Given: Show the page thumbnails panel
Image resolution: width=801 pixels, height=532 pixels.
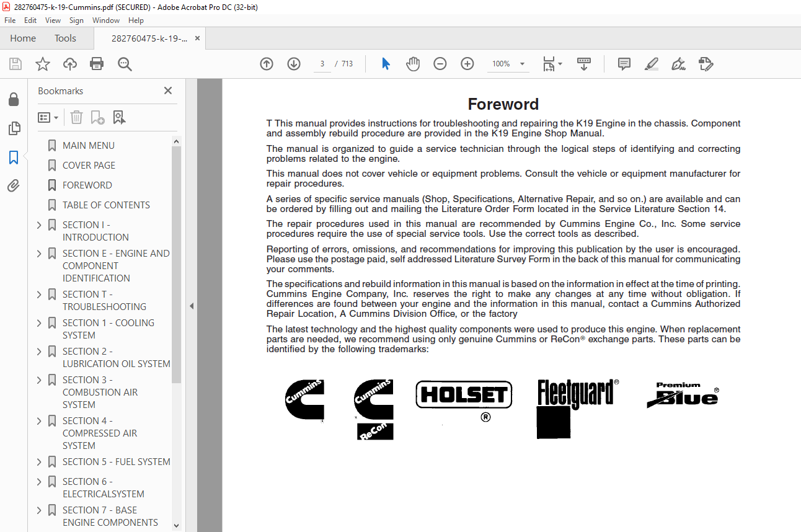Looking at the screenshot, I should (14, 128).
